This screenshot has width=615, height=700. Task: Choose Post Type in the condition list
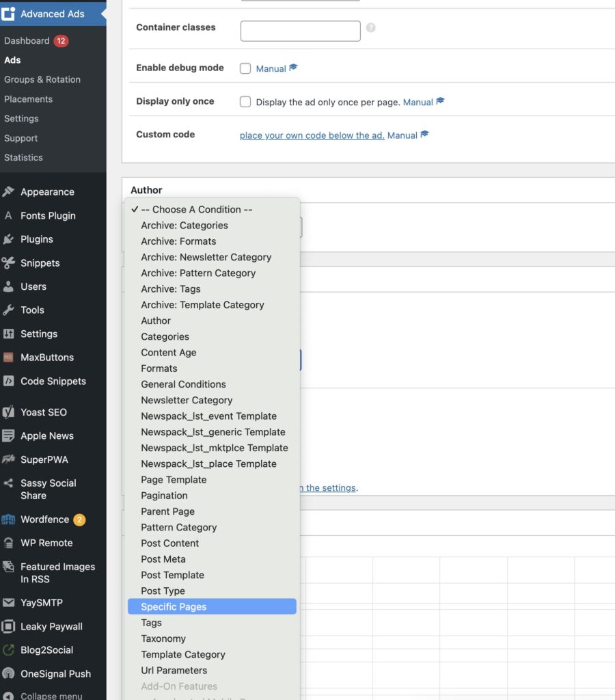coord(163,591)
